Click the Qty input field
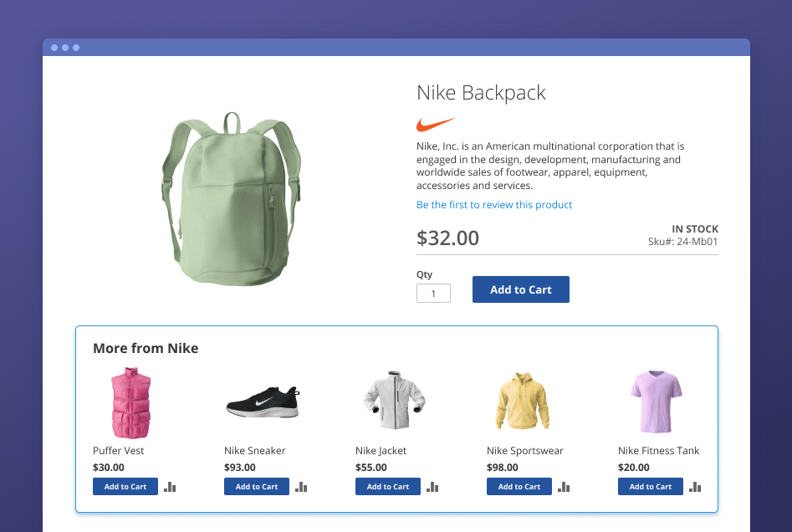The image size is (792, 532). 433,294
